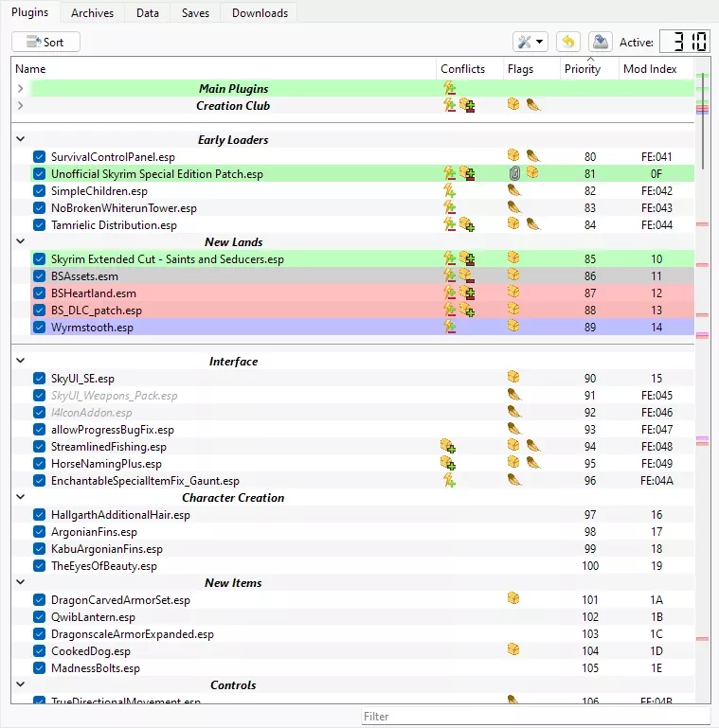Click conflict lightning icon on Main Plugins row
The width and height of the screenshot is (719, 728).
[x=449, y=88]
